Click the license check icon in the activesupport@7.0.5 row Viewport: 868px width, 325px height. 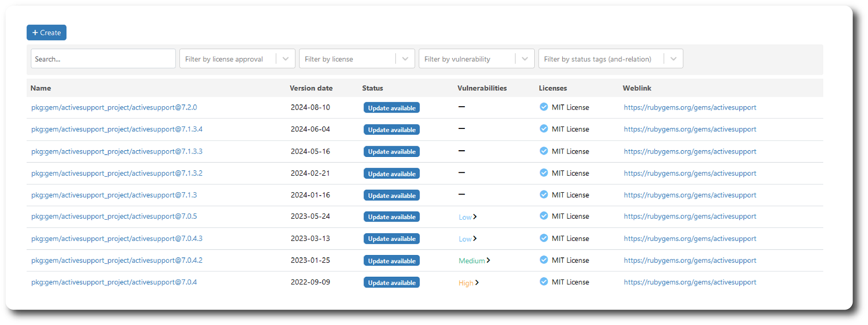(543, 216)
